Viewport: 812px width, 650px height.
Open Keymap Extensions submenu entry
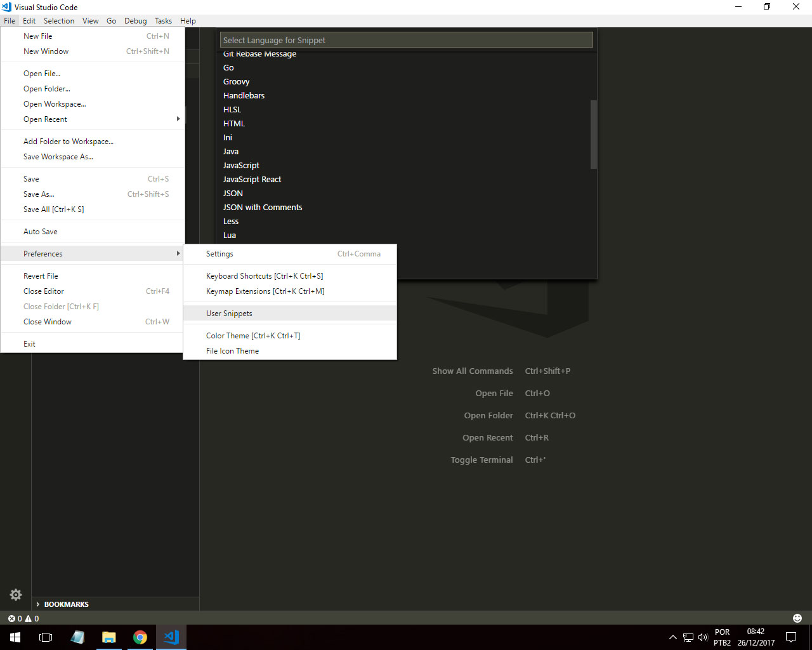[290, 291]
